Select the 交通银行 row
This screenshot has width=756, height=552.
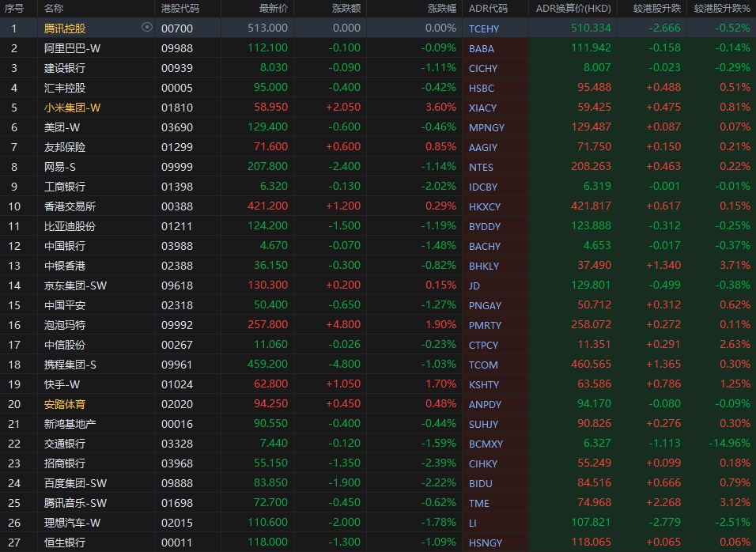[x=65, y=443]
